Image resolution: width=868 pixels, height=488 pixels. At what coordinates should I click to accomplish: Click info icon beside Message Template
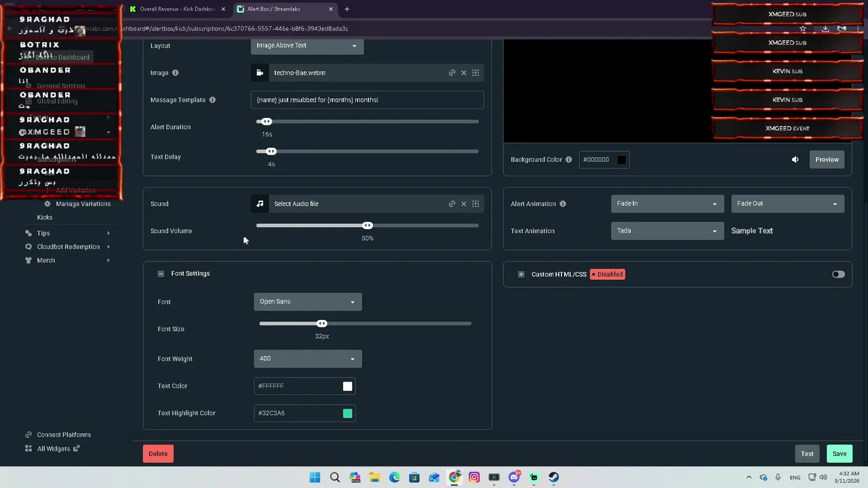(212, 100)
